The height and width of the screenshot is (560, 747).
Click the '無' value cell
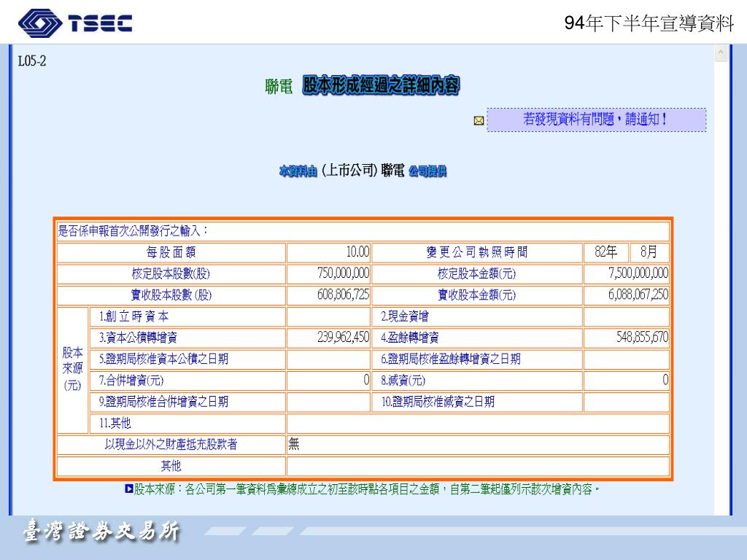(478, 445)
